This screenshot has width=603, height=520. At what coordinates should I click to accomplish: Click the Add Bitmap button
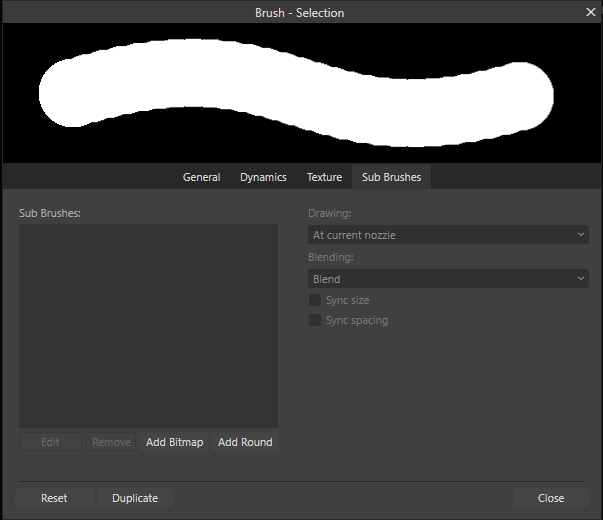pos(174,442)
